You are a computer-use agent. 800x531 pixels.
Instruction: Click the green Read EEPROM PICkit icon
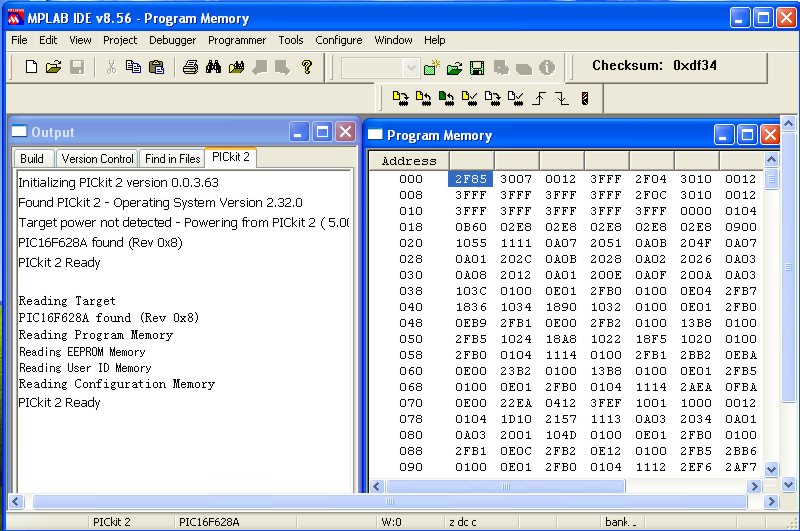[446, 98]
